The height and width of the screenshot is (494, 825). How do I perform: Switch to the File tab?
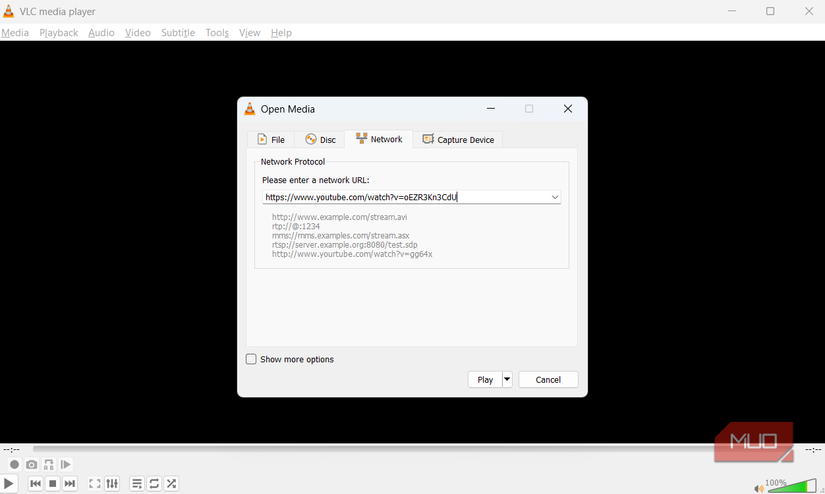point(271,139)
